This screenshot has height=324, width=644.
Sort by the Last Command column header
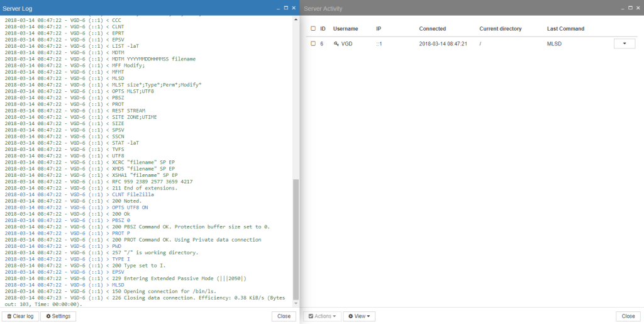click(x=565, y=29)
